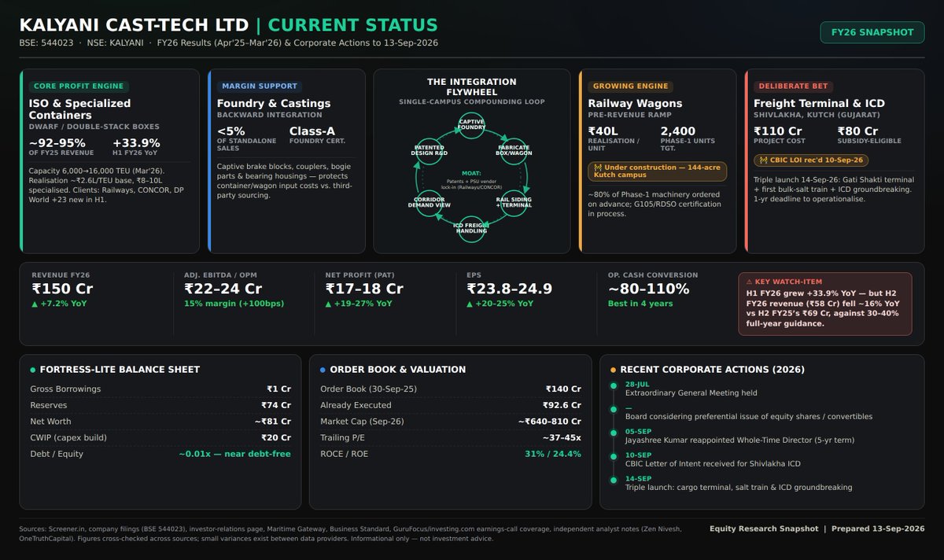The width and height of the screenshot is (944, 560).
Task: Click the ROCE / ROE 31% / 24.4% value
Action: 553,454
